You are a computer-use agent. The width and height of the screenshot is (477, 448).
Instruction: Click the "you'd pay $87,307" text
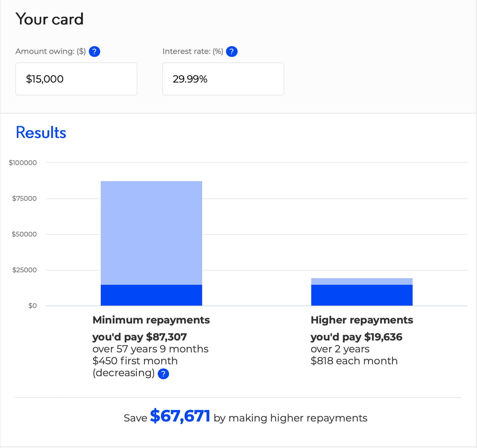pyautogui.click(x=140, y=337)
